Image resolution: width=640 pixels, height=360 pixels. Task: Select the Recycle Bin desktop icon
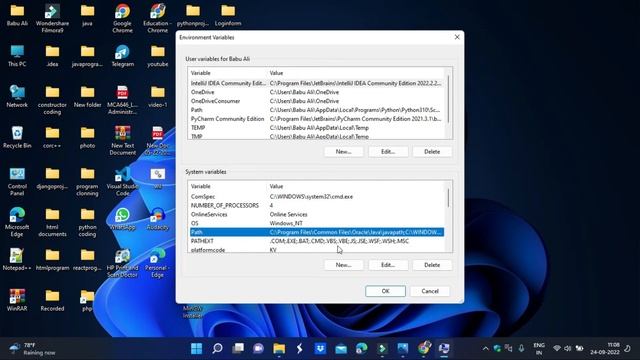(x=17, y=137)
